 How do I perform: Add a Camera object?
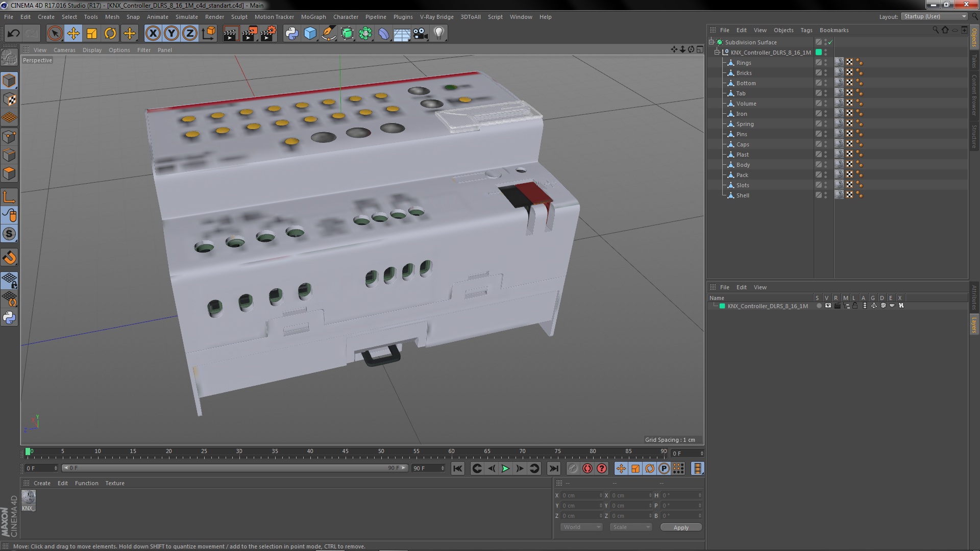tap(420, 34)
